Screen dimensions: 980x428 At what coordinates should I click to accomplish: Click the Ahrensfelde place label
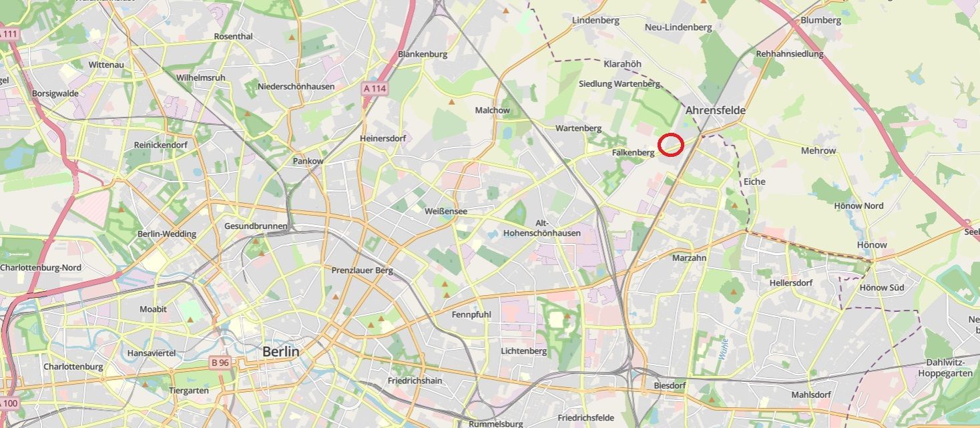click(x=715, y=110)
